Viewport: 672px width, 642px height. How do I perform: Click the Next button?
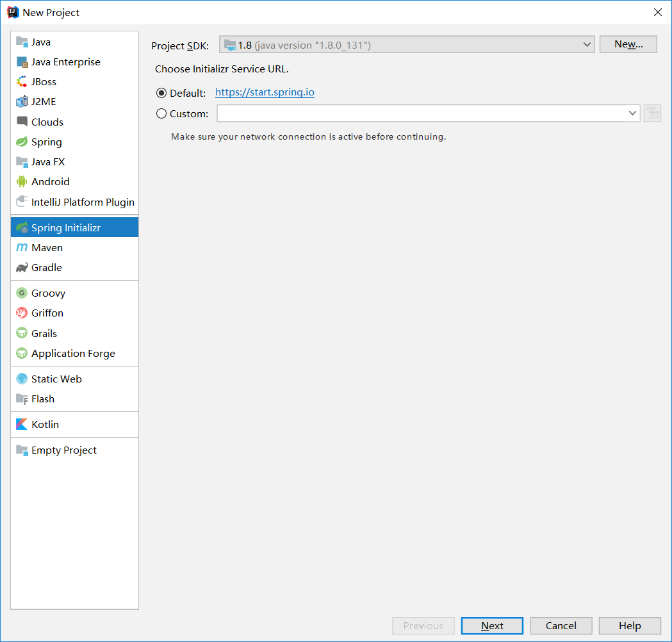(492, 626)
